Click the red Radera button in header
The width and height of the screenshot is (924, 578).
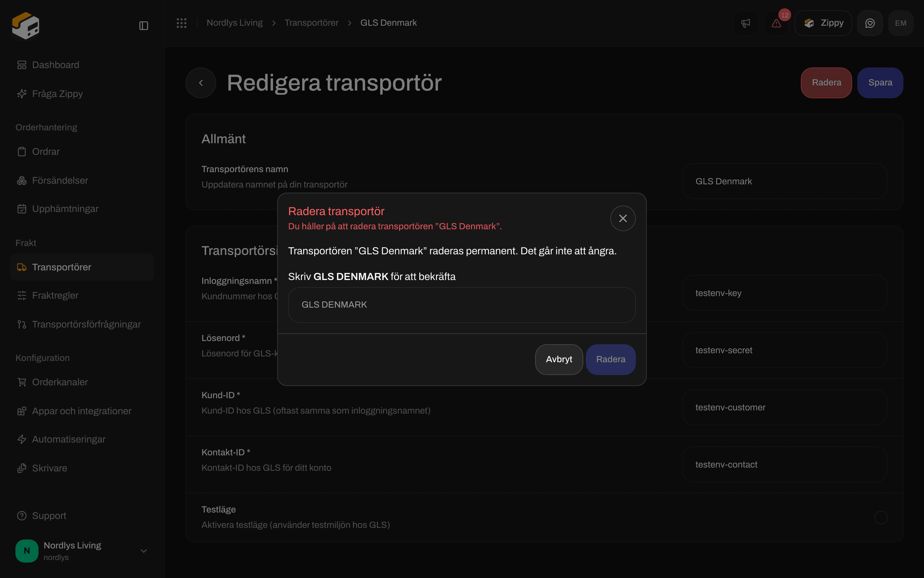click(x=826, y=83)
